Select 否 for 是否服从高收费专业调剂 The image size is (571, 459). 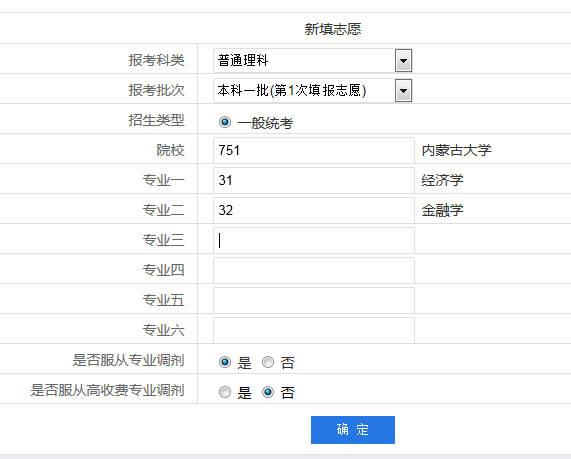coord(268,392)
